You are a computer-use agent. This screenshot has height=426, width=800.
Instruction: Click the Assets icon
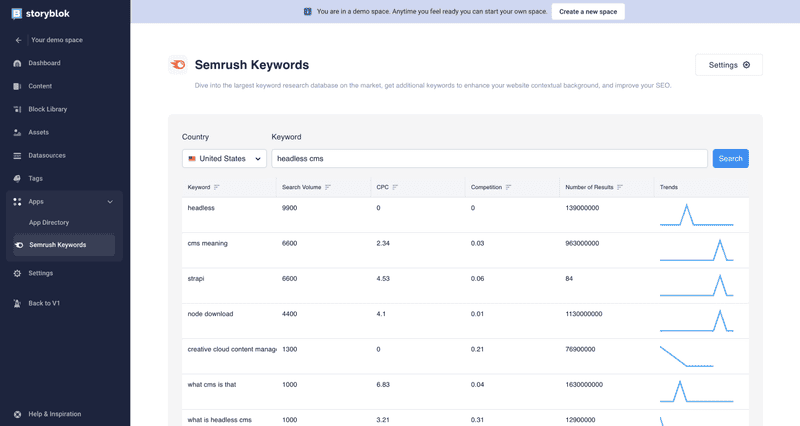pyautogui.click(x=17, y=132)
